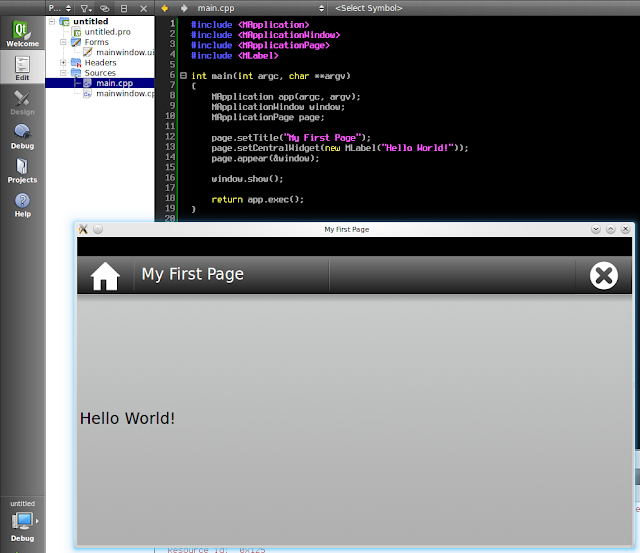Click the sticky button on My First Page titlebar

pos(98,229)
